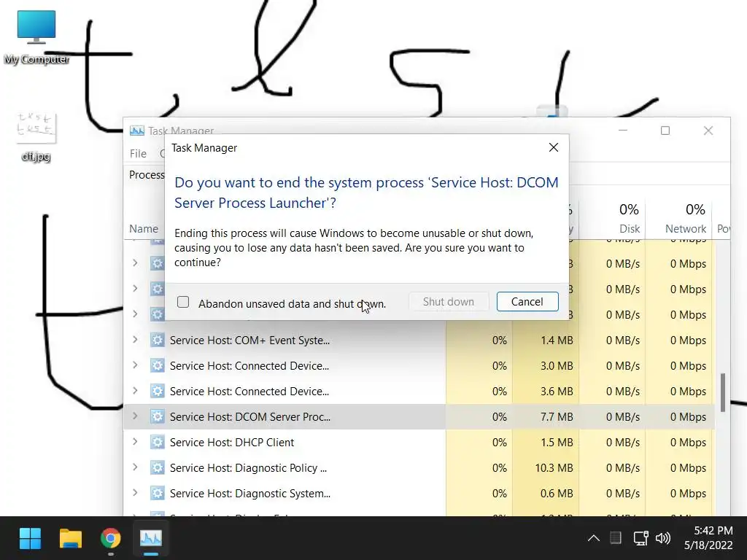747x560 pixels.
Task: Click gear icon of COM+ Event System
Action: point(158,340)
